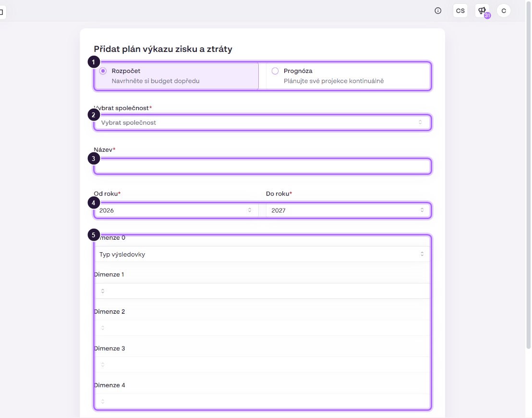Screen dimensions: 532x418
Task: Click the Plánujte své projekce kontinuálně description
Action: click(x=334, y=81)
